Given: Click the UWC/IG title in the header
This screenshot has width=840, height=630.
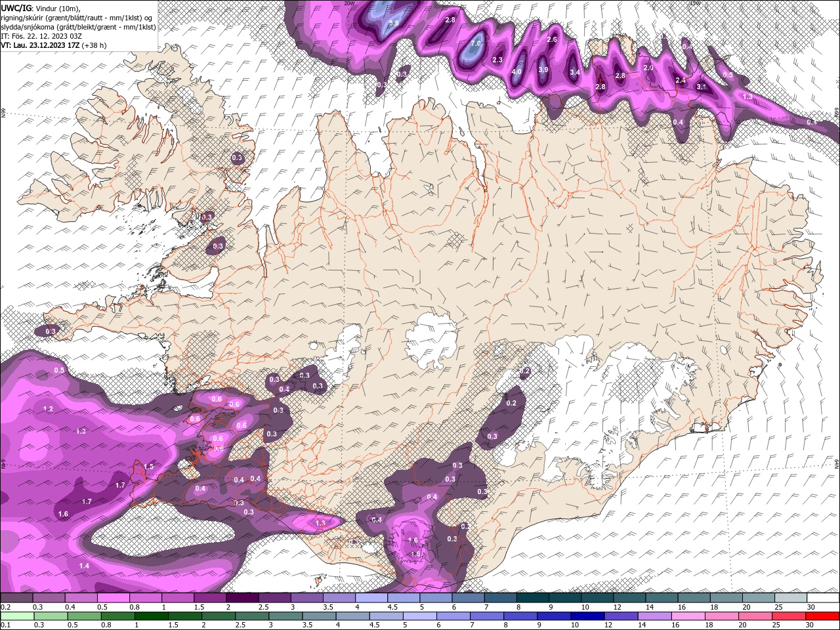Looking at the screenshot, I should (15, 8).
